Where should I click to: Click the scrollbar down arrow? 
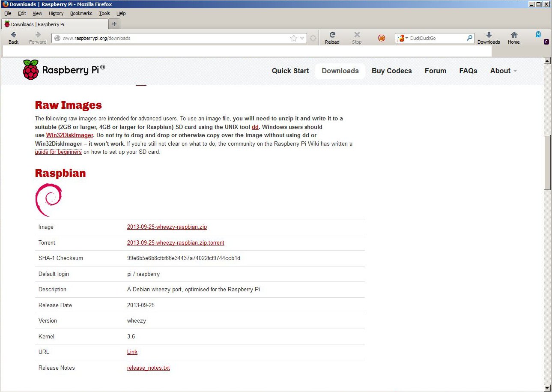pos(547,388)
